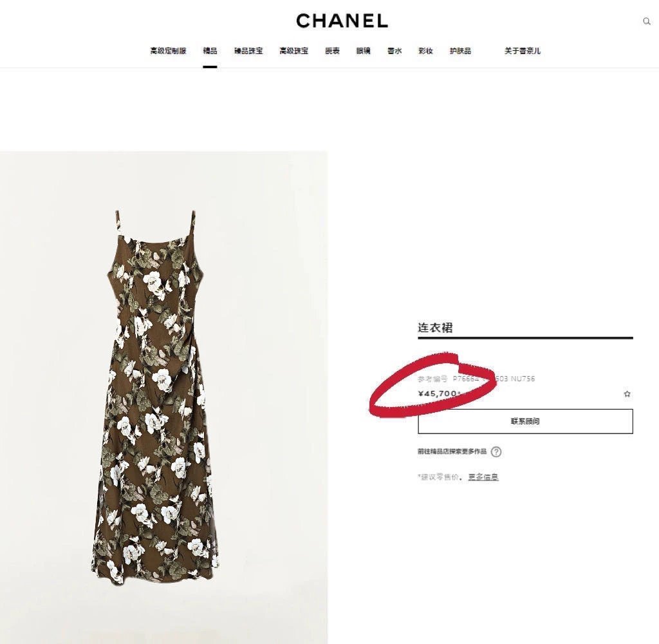This screenshot has height=644, width=659.
Task: Go to homepage via CHANEL logo
Action: (342, 21)
